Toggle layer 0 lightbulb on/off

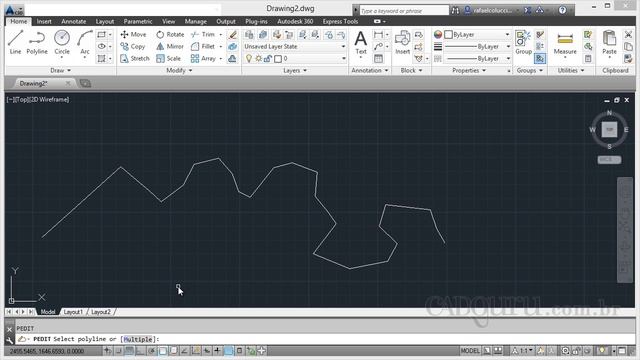coord(249,59)
